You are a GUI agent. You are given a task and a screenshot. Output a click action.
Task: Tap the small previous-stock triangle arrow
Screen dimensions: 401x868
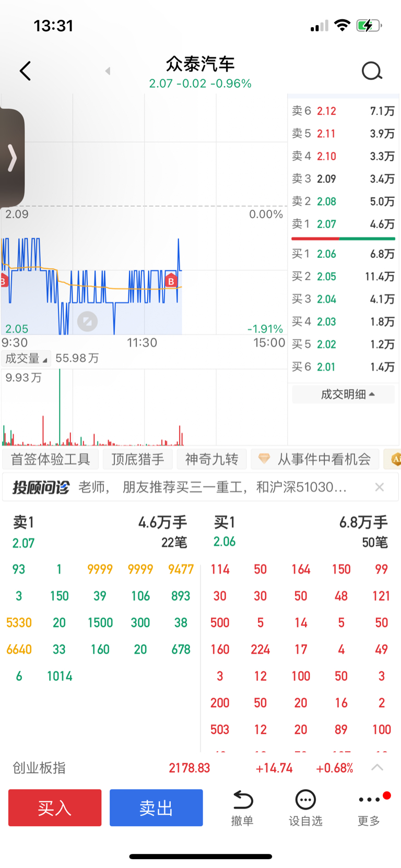coord(108,71)
